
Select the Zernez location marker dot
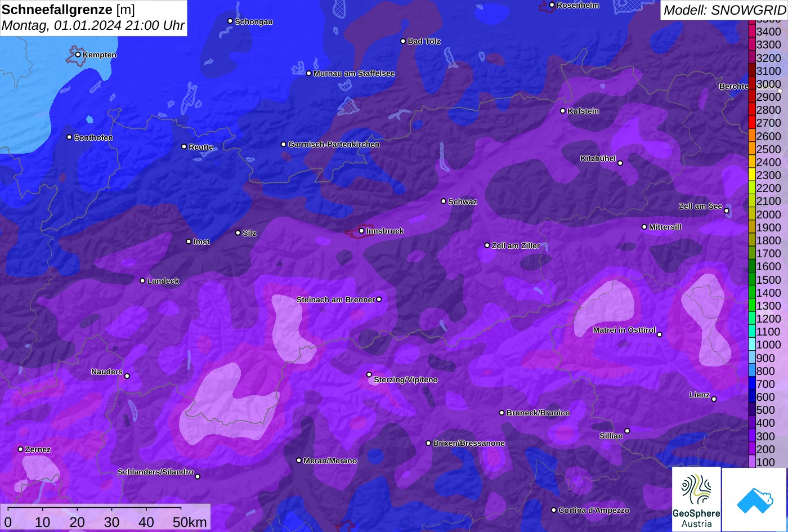21,449
